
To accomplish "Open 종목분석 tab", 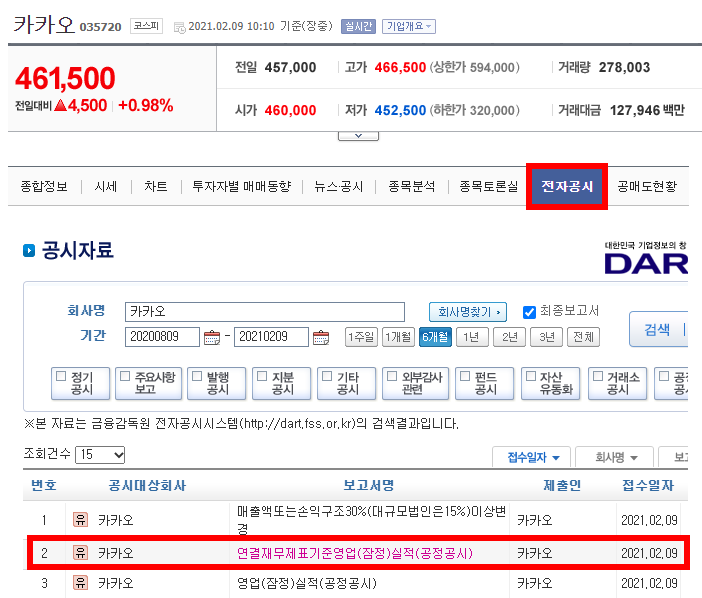I will pyautogui.click(x=411, y=186).
